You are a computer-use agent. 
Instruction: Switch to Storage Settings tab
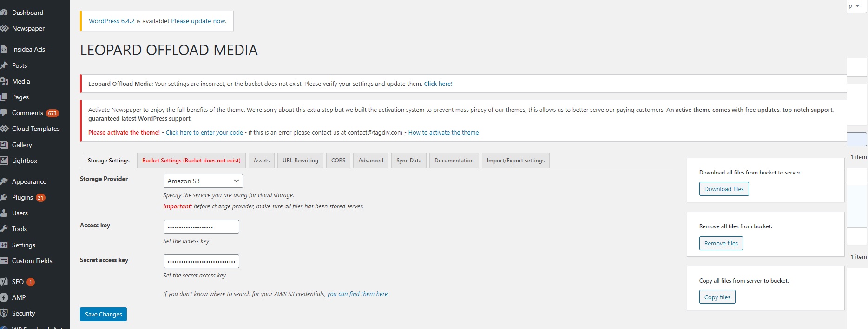(x=109, y=161)
